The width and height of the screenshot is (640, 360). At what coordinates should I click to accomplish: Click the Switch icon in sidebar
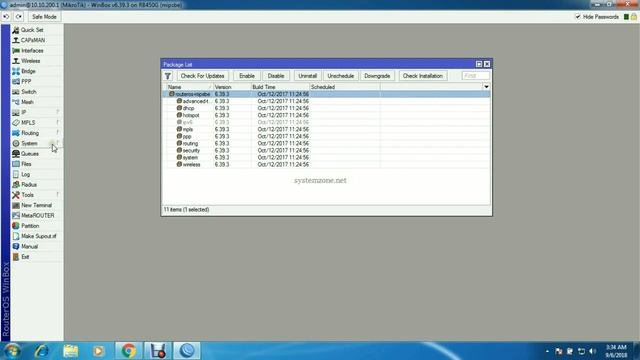[16, 92]
